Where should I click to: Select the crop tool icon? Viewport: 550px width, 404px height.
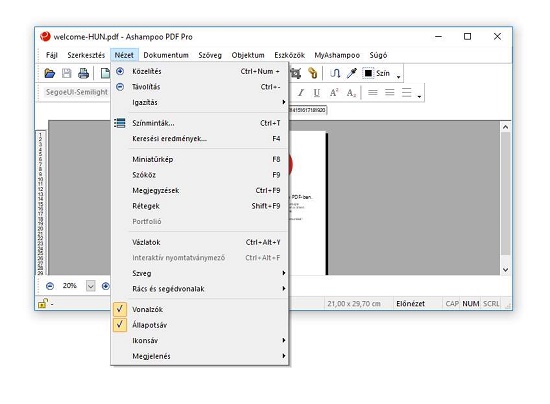[x=295, y=73]
